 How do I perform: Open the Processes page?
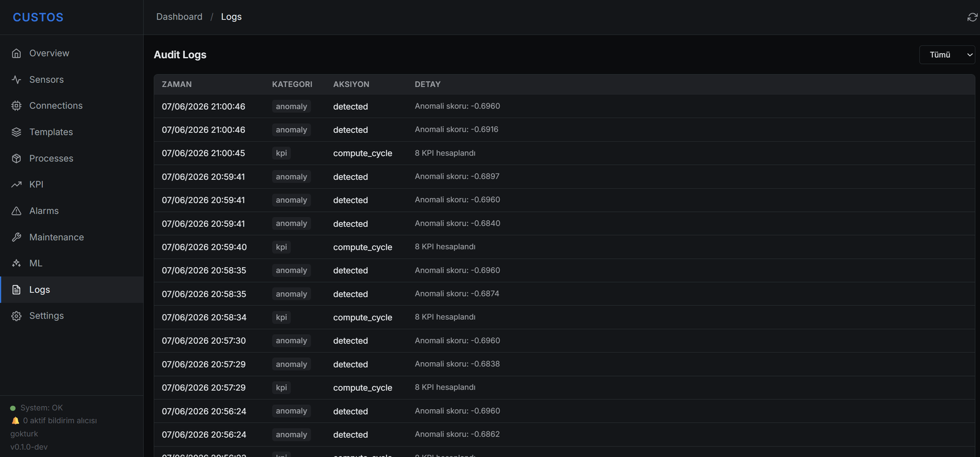click(x=72, y=159)
